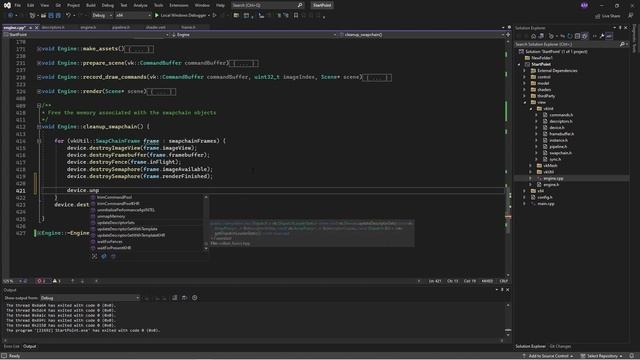Click the Live Share icon
Viewport: 640px width, 360px height.
pos(598,16)
